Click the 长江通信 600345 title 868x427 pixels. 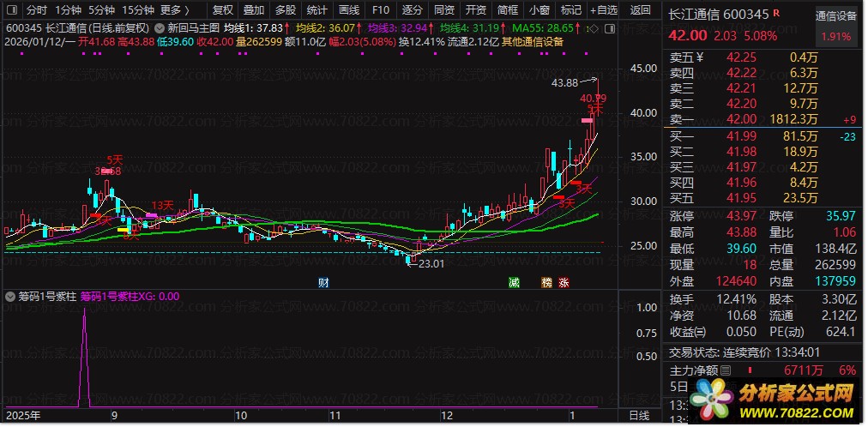719,15
